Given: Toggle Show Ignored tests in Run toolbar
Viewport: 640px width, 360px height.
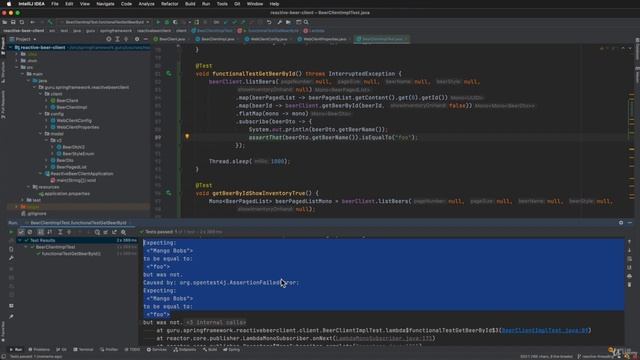Looking at the screenshot, I should pyautogui.click(x=30, y=232).
